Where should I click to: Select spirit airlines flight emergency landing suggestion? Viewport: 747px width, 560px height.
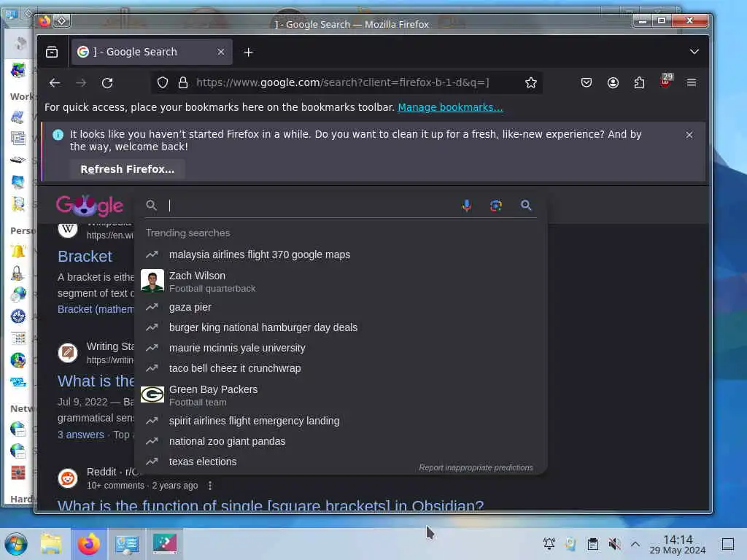[341, 421]
